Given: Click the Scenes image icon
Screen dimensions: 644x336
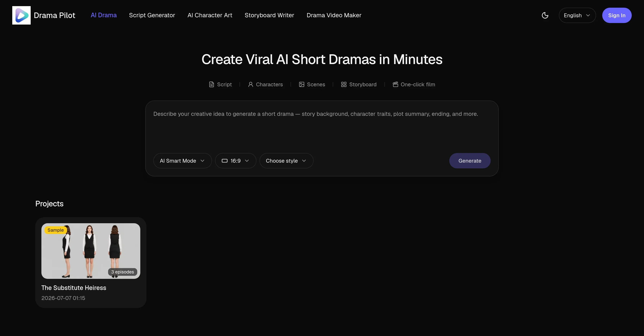Looking at the screenshot, I should click(x=301, y=84).
